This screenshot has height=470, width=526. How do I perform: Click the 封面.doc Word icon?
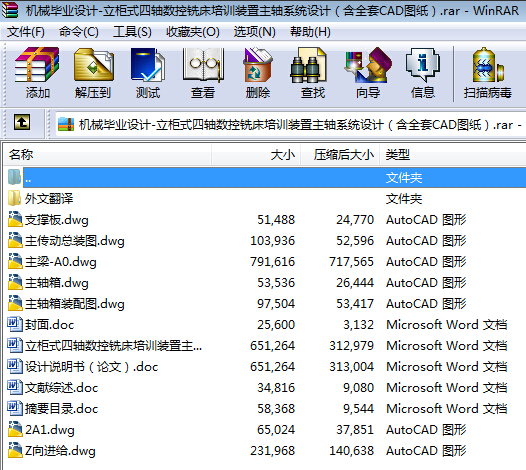15,324
